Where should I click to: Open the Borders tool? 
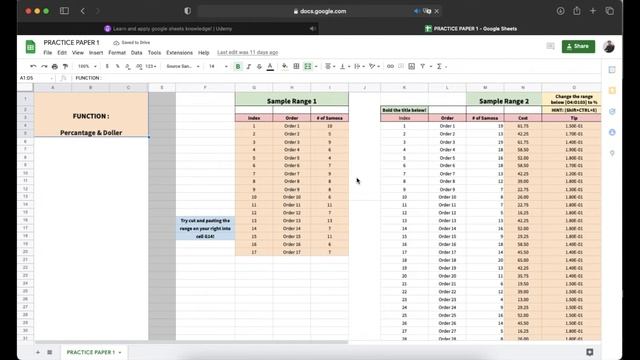296,66
